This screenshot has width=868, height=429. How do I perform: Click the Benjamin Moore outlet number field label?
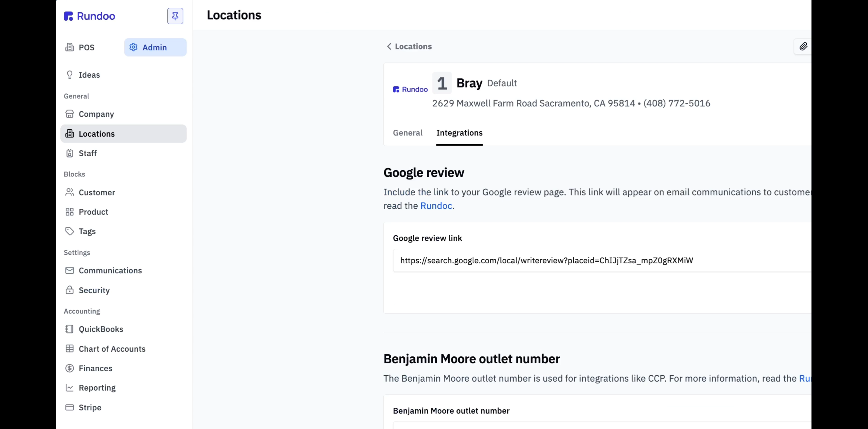pyautogui.click(x=451, y=411)
